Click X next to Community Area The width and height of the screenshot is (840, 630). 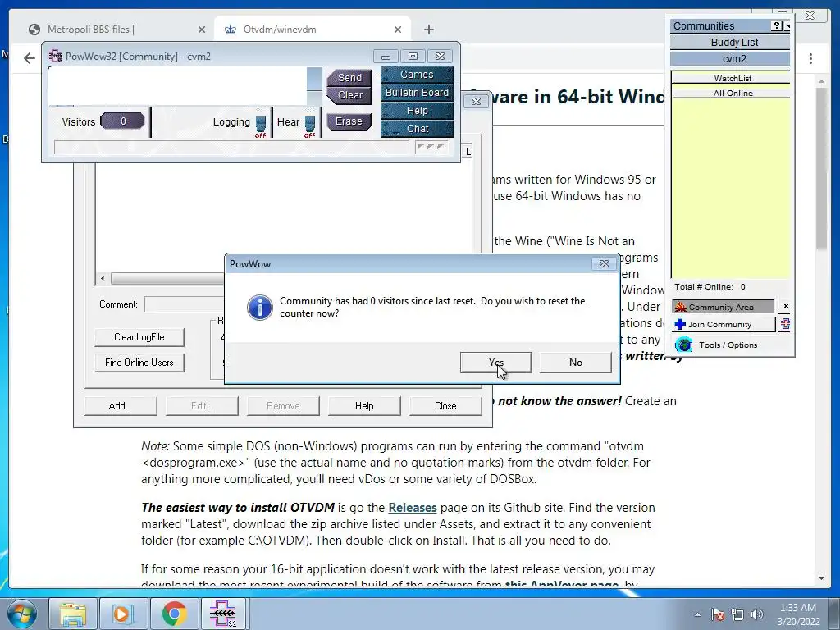coord(785,306)
